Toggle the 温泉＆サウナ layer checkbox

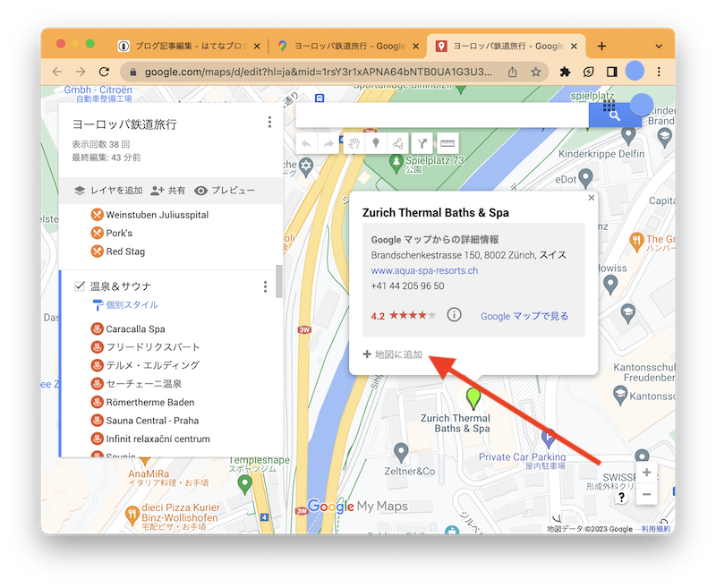point(80,285)
